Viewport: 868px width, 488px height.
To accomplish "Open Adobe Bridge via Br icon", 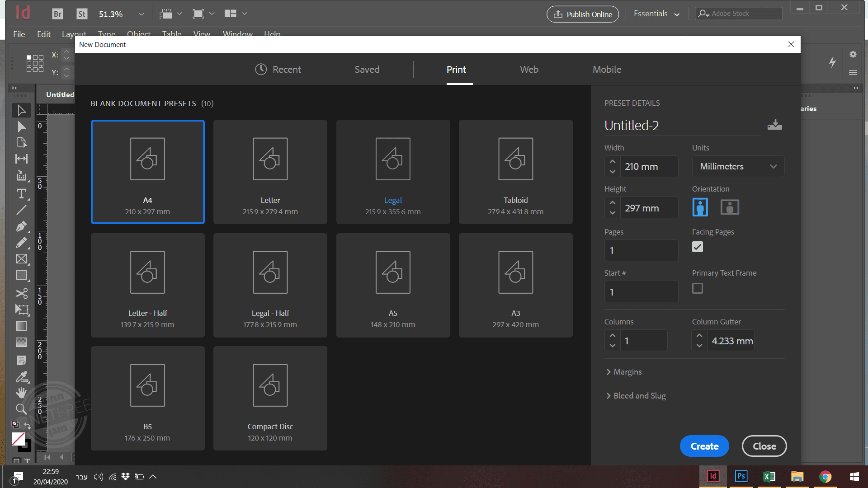I will point(57,14).
